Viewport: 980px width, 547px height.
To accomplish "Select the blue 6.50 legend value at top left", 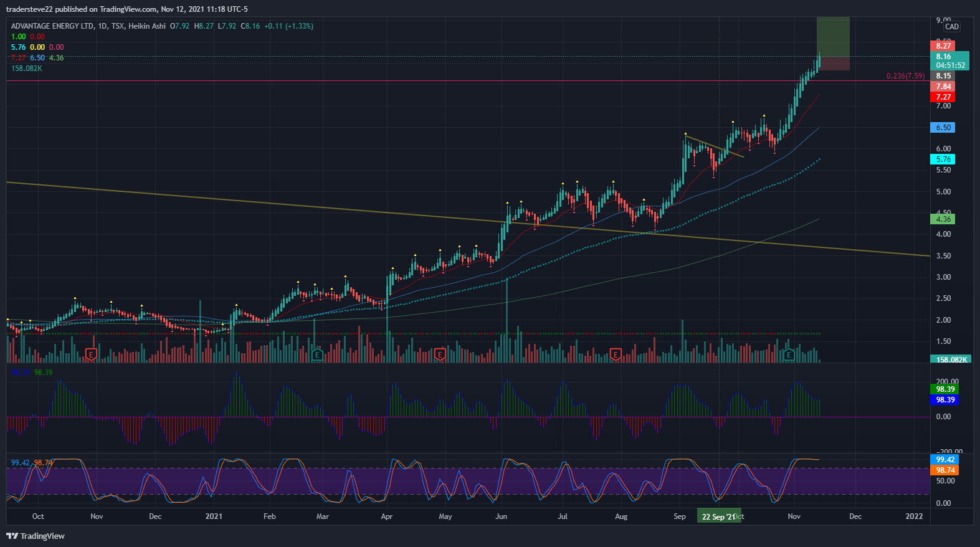I will tap(37, 58).
